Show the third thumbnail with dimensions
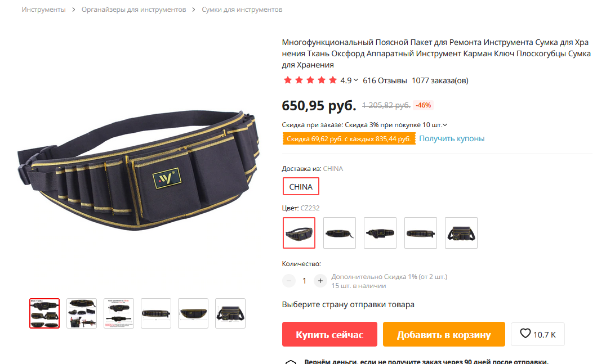Viewport: 597px width, 364px height. tap(119, 313)
